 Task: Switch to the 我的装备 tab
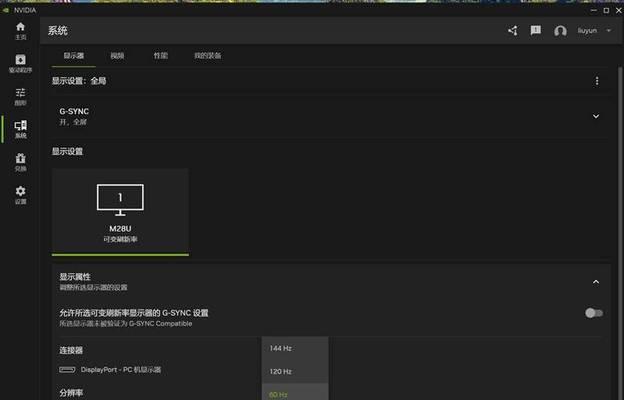coord(208,56)
